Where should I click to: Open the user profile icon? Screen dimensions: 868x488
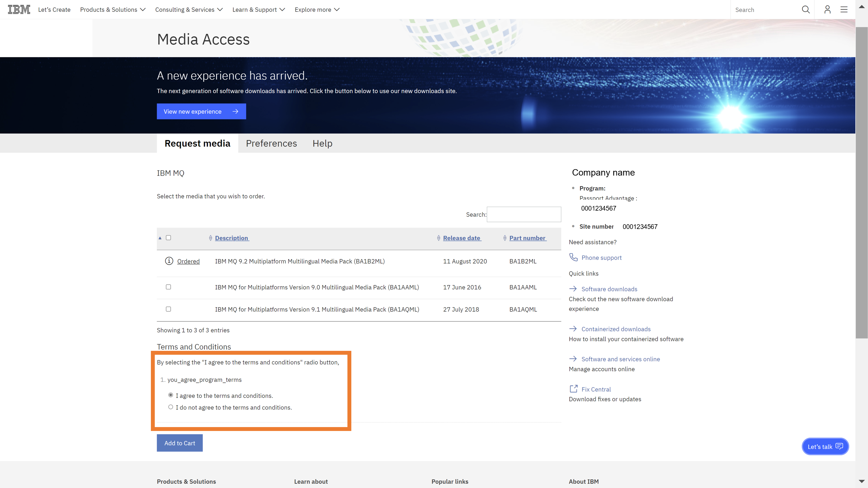tap(827, 9)
